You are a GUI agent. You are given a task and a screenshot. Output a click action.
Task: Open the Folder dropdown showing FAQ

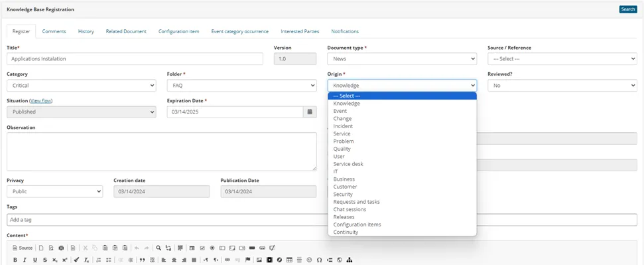click(242, 86)
